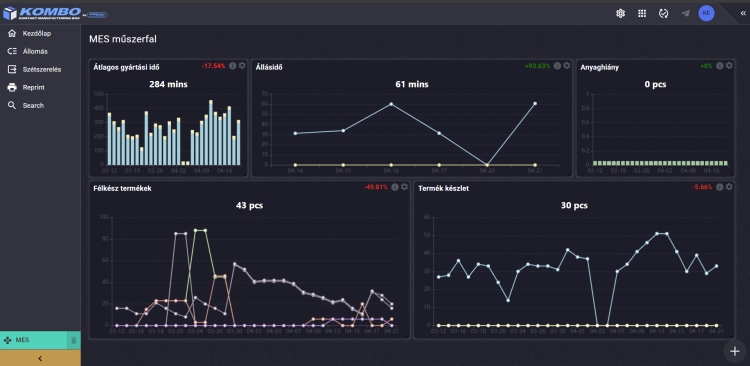Open the apps grid menu
The image size is (750, 366).
click(x=642, y=13)
